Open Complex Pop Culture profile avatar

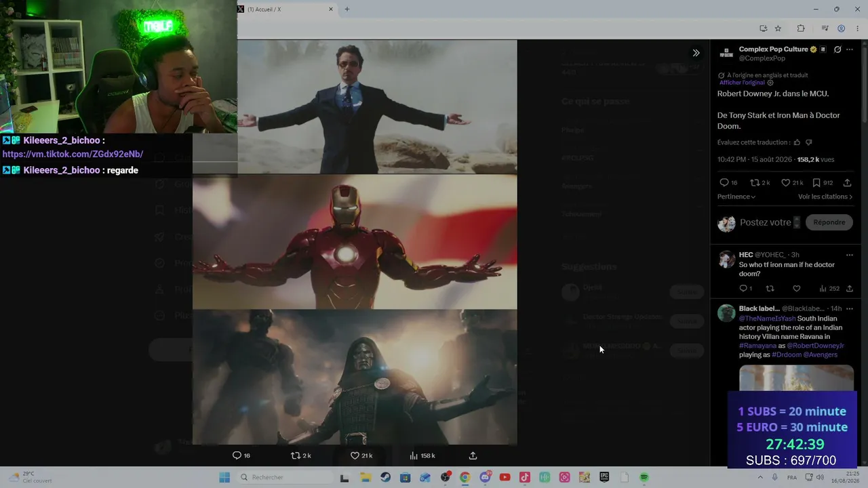tap(726, 54)
